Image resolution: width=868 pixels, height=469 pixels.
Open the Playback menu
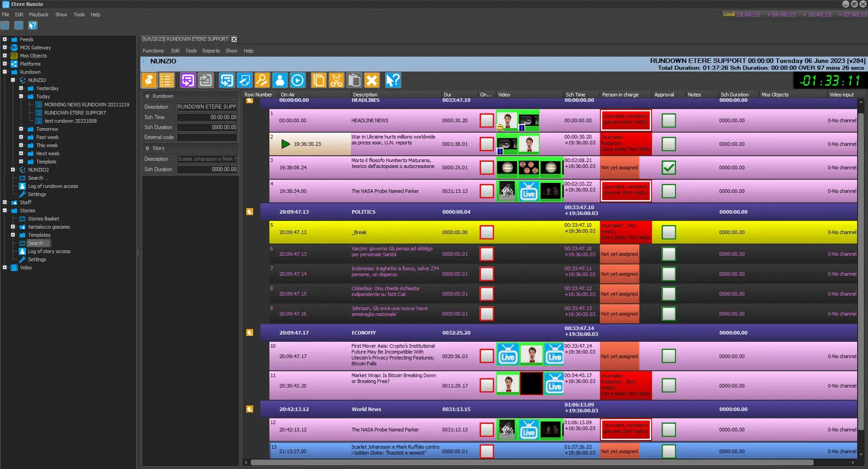click(x=38, y=14)
